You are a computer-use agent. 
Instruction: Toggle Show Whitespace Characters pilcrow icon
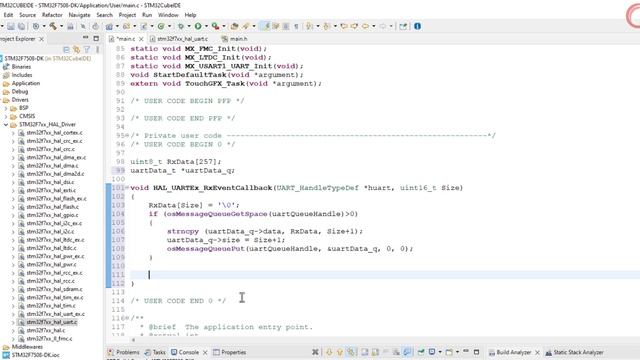[x=296, y=26]
